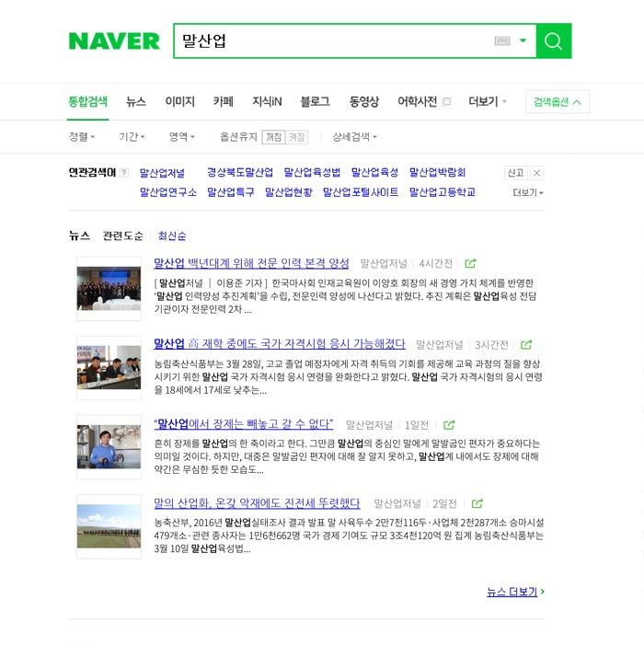The width and height of the screenshot is (644, 645).
Task: Open the 상세검색 dropdown
Action: [x=354, y=136]
